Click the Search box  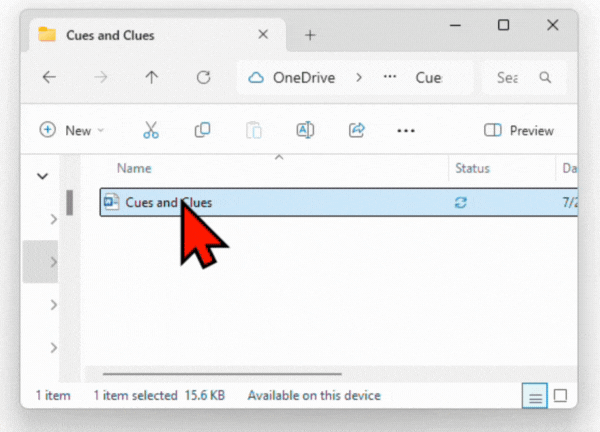tap(523, 77)
